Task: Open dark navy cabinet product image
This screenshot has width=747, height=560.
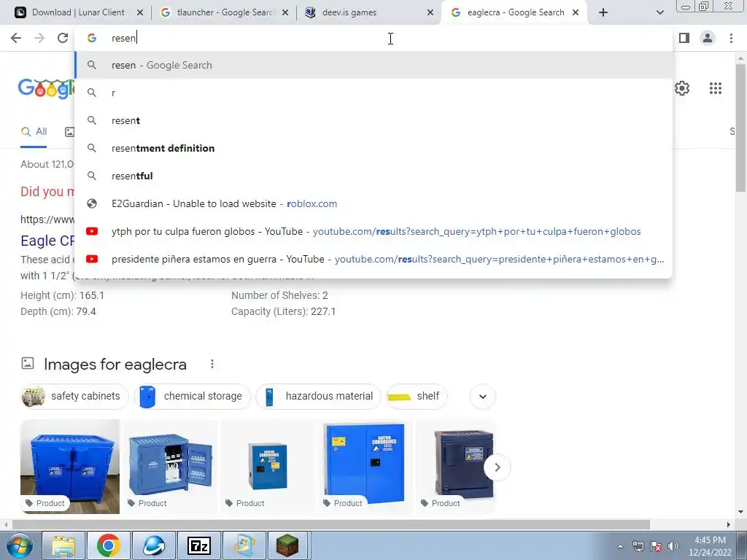Action: pyautogui.click(x=456, y=466)
